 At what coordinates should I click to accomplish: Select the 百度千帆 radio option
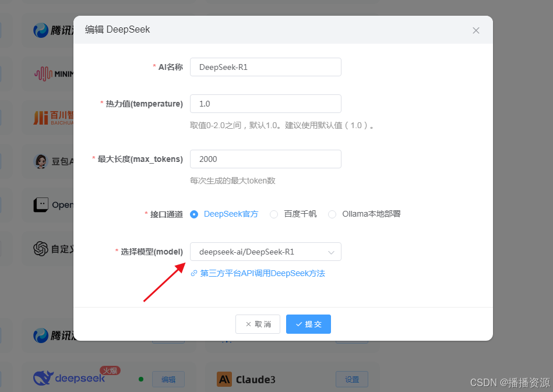pos(293,214)
